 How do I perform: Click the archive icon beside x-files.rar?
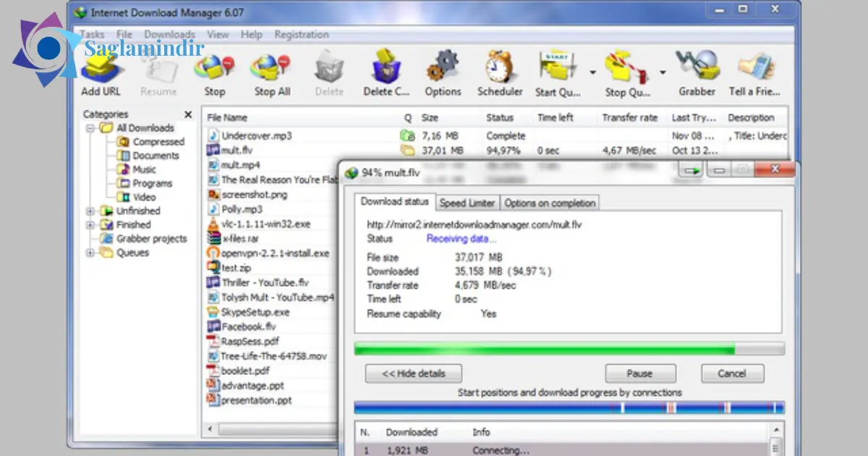pyautogui.click(x=213, y=238)
